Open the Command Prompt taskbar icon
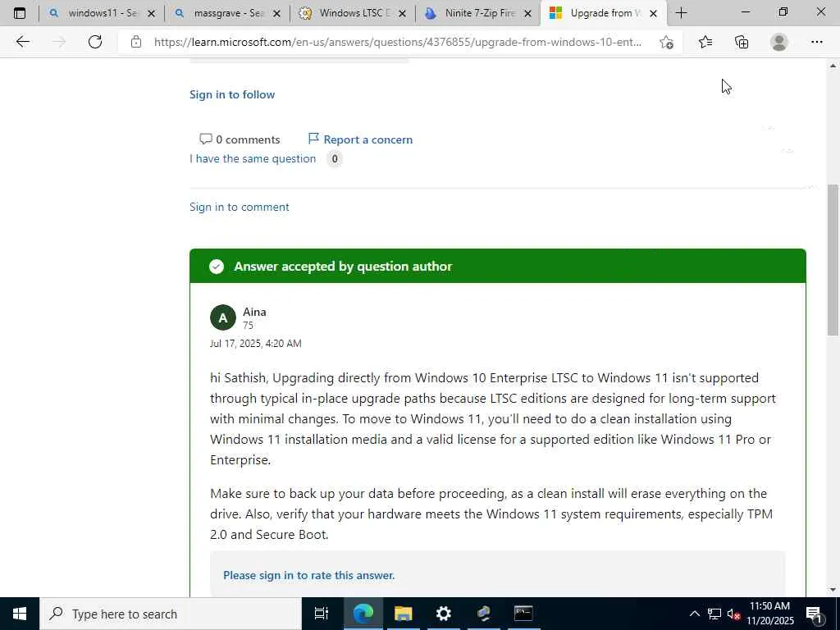Screen dimensions: 840x630 tap(523, 614)
